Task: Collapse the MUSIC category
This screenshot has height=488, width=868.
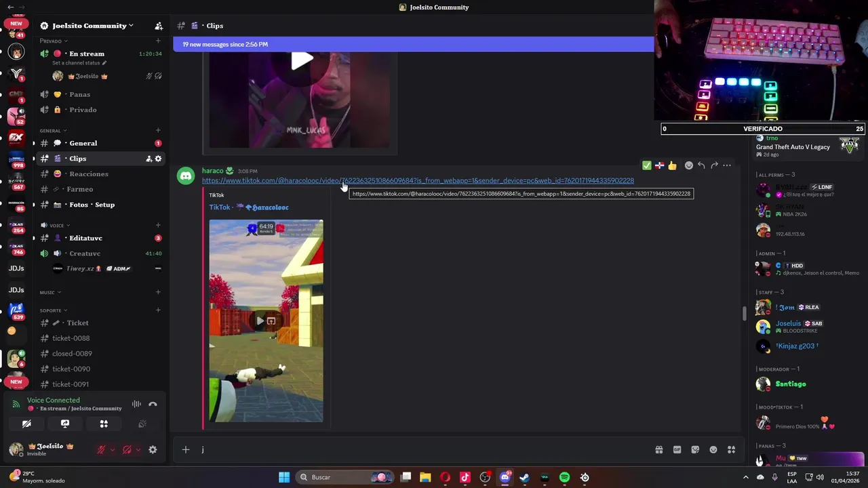Action: (50, 292)
